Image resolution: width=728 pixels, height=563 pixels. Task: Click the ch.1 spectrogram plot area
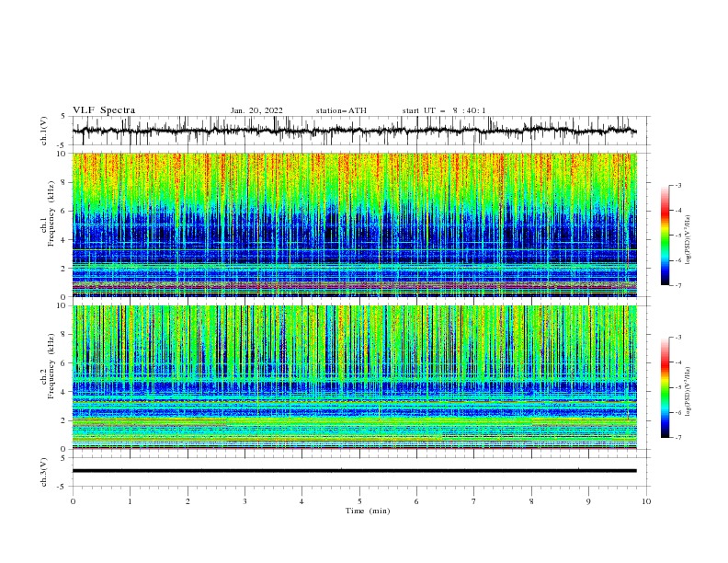pyautogui.click(x=354, y=224)
